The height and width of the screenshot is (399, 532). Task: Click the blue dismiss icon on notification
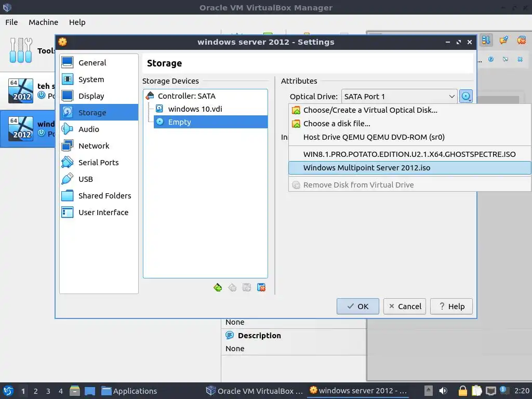coord(520,59)
